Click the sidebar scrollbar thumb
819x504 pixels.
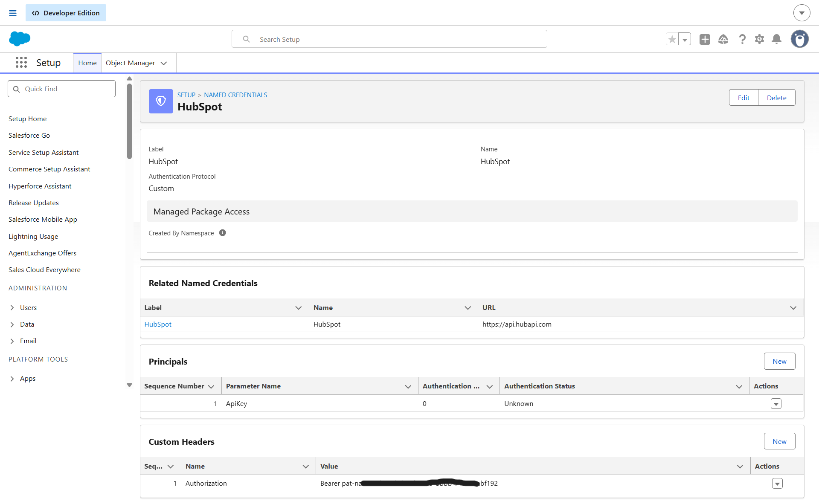(x=129, y=121)
